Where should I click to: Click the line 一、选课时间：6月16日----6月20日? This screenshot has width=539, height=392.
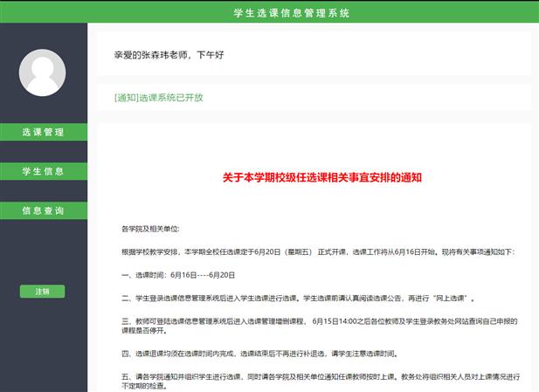[178, 275]
